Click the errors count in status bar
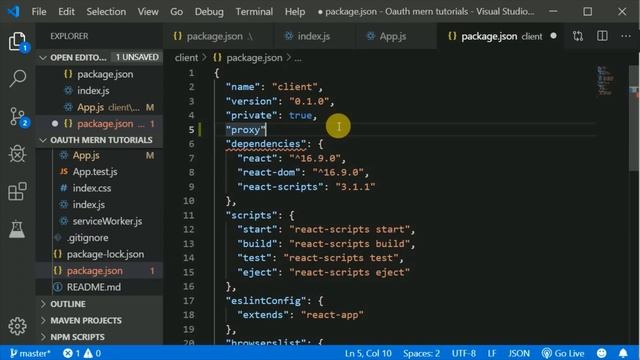 pos(71,353)
